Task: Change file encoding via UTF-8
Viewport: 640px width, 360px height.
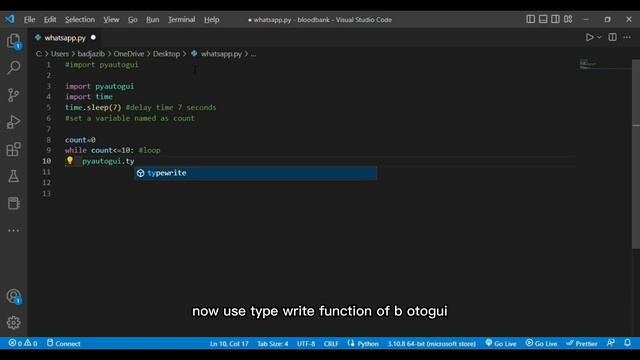Action: pyautogui.click(x=306, y=344)
